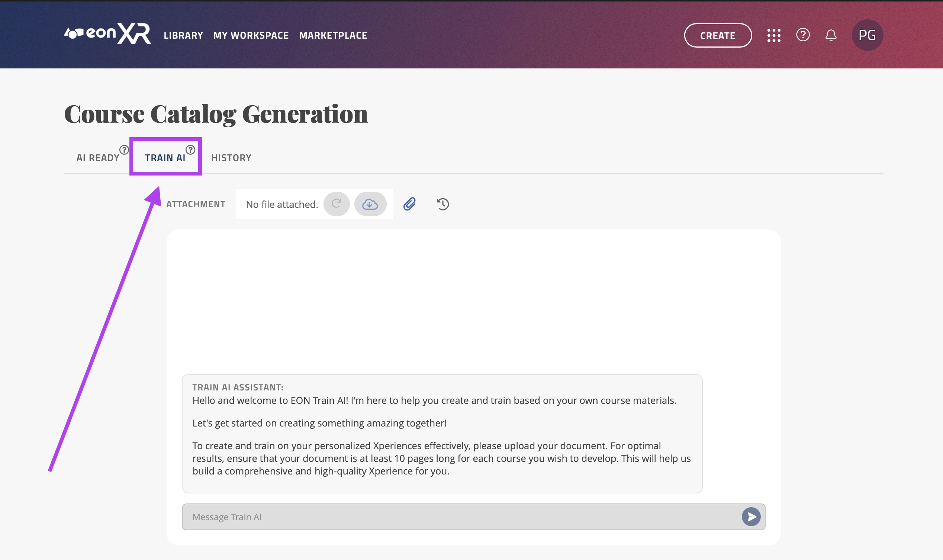
Task: Open the PG user profile avatar
Action: (x=867, y=35)
